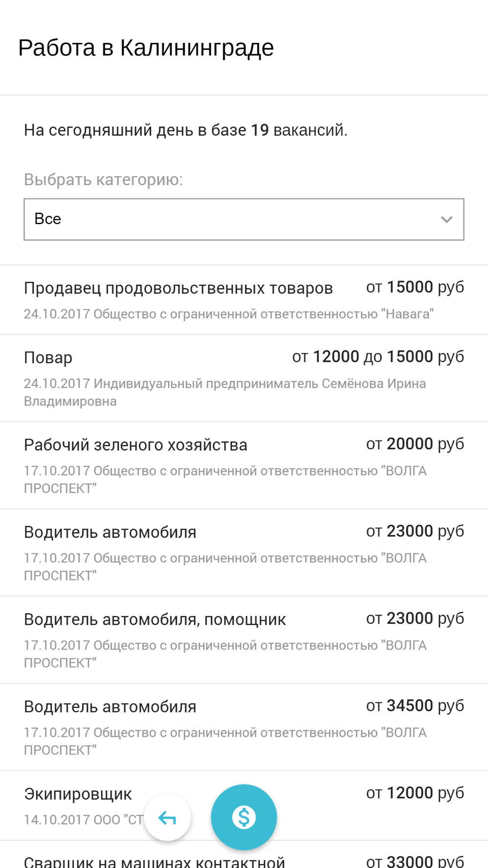Click salary 'от 12000 до 15000 руб'
This screenshot has height=868, width=488.
pyautogui.click(x=378, y=357)
